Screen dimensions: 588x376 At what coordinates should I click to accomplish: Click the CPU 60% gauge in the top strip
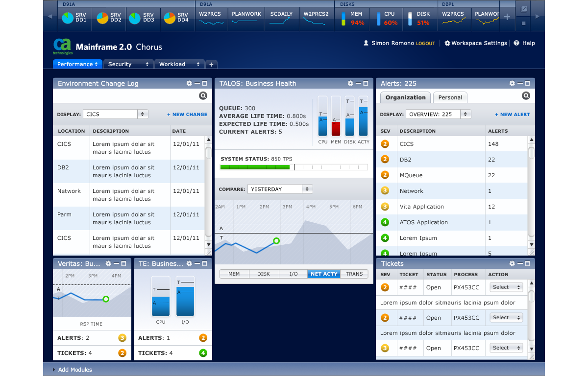(387, 18)
